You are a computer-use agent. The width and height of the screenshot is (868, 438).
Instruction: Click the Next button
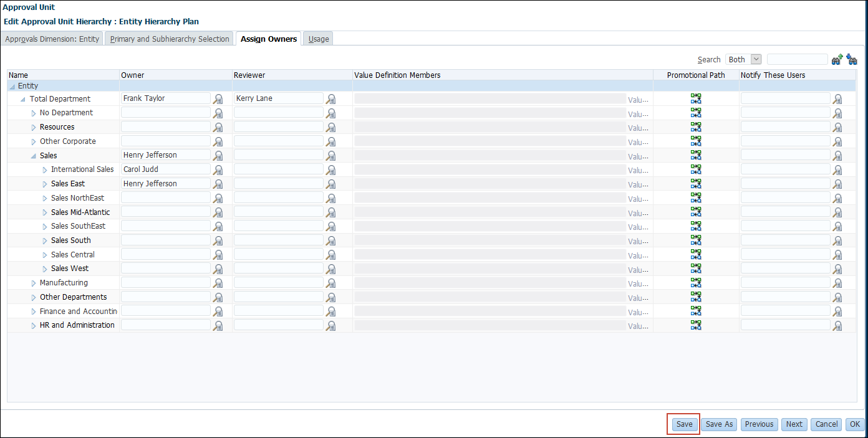click(794, 424)
